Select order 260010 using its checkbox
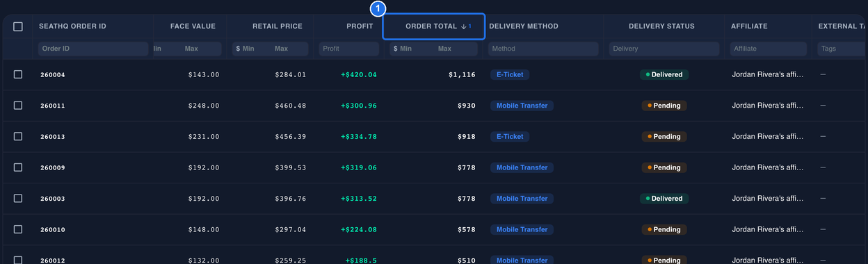Viewport: 868px width, 264px height. (x=18, y=229)
